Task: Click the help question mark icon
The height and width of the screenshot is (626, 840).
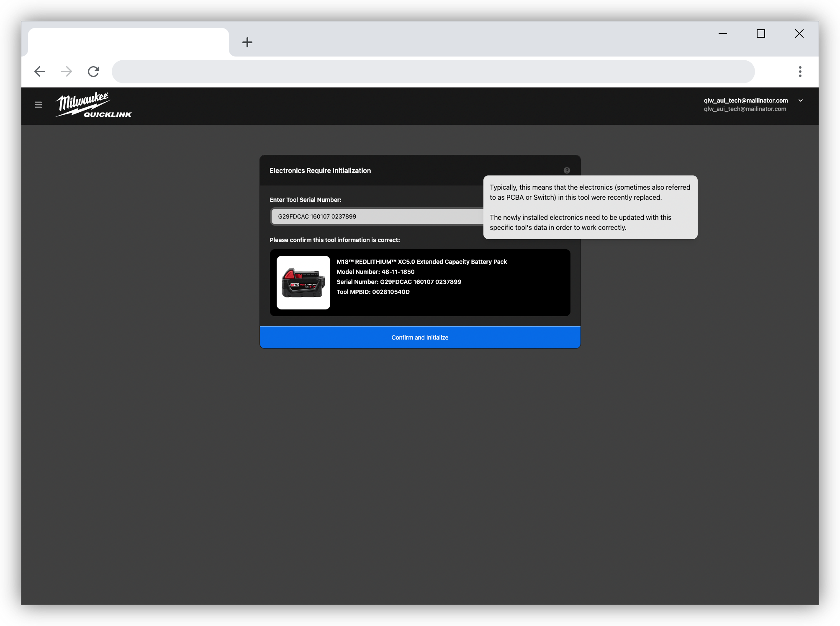Action: 567,170
